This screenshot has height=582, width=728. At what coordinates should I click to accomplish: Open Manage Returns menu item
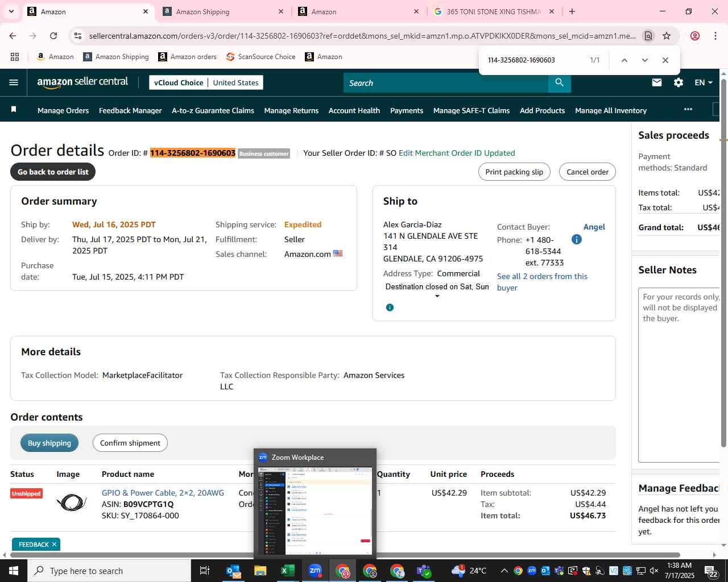291,110
